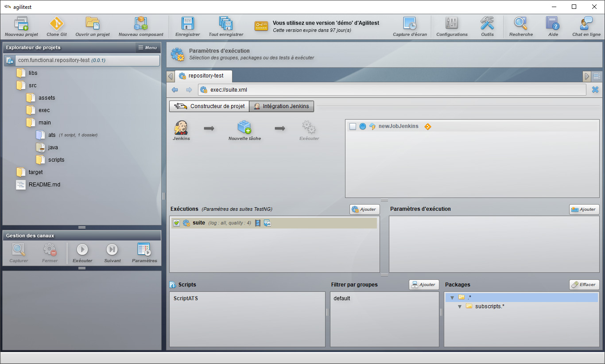The height and width of the screenshot is (364, 605).
Task: Click Ajouter next to Exécutions
Action: (365, 209)
